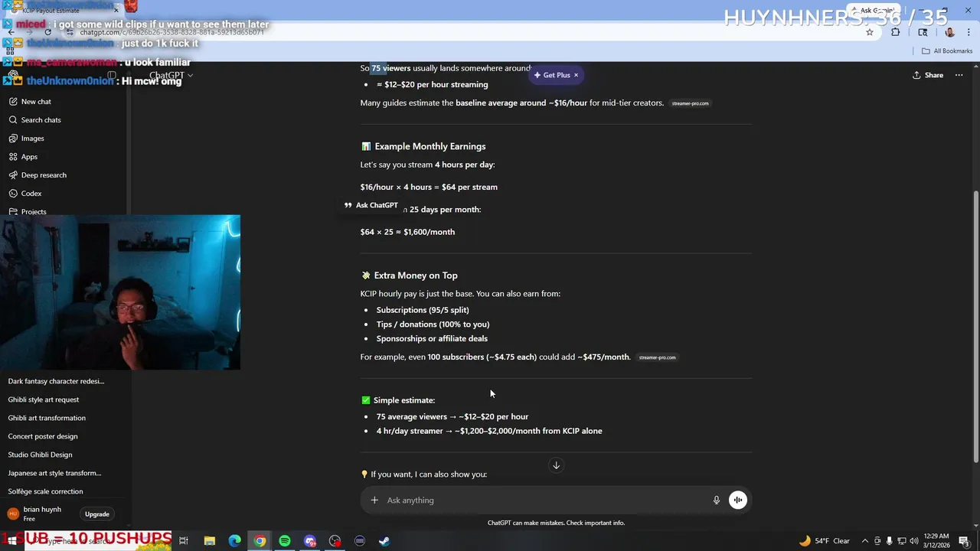Open Ghibli style art request chat
Viewport: 980px width, 551px height.
pyautogui.click(x=44, y=399)
